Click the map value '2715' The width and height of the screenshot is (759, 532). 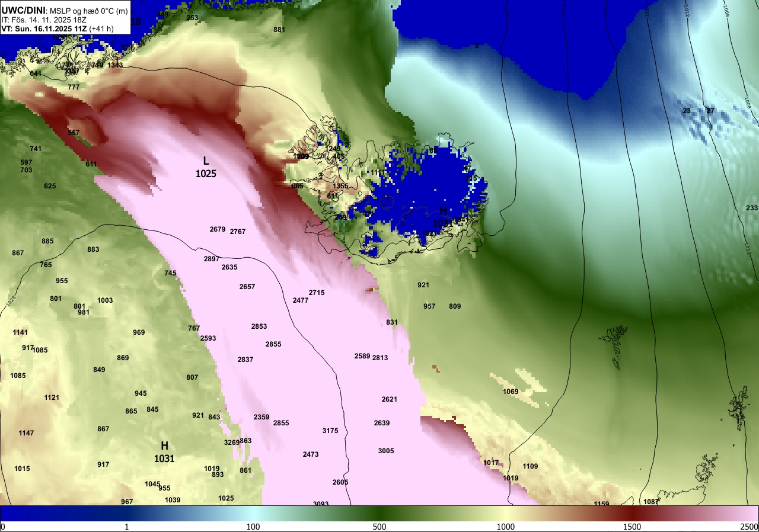pos(317,293)
